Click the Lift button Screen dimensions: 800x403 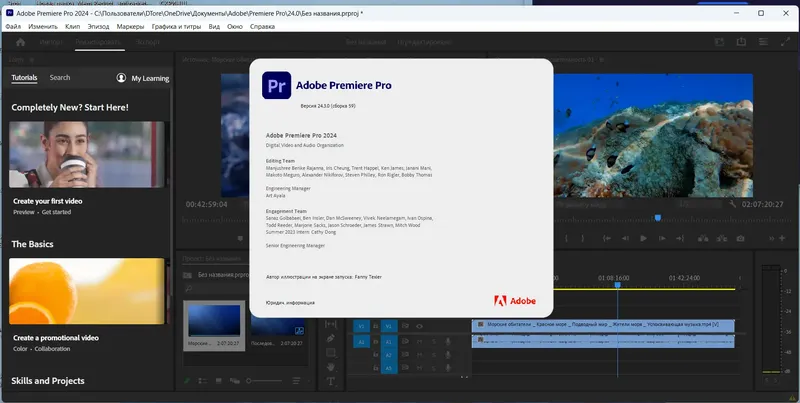point(704,238)
